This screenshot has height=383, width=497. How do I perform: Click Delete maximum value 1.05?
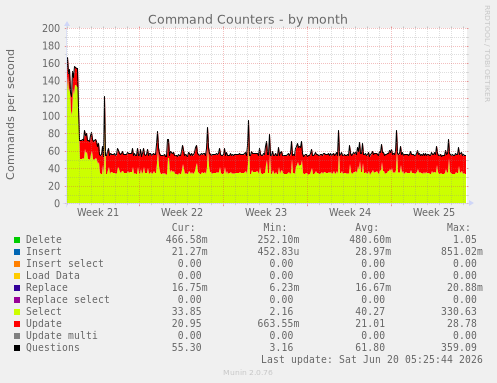click(465, 239)
